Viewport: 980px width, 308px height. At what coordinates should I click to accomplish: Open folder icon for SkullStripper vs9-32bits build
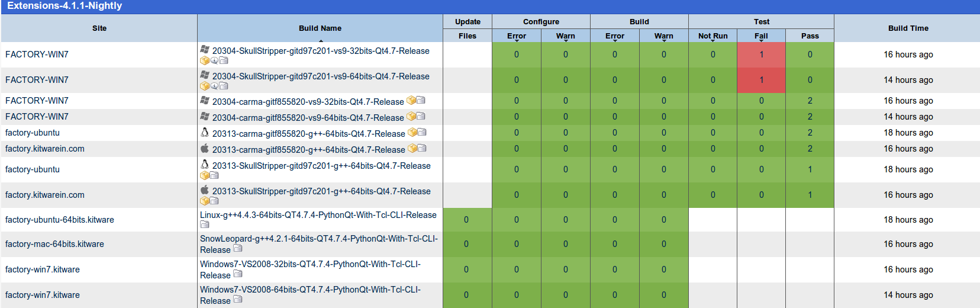coord(224,60)
